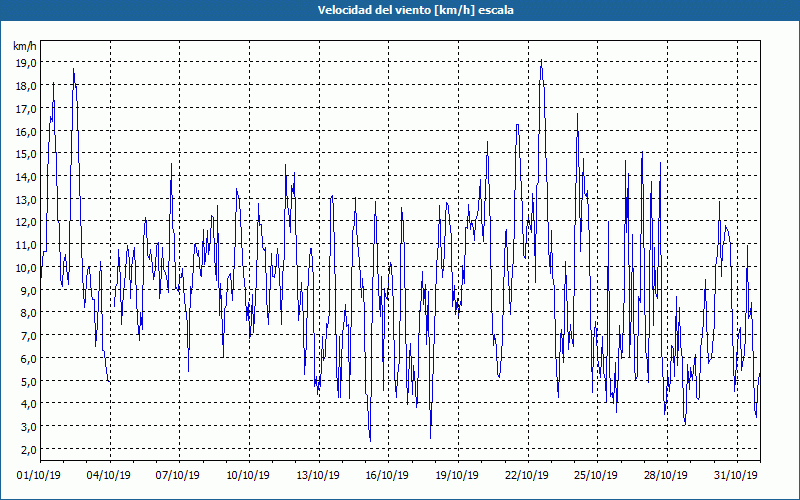Select the 04/10/19 date label
This screenshot has width=800, height=500.
[109, 475]
